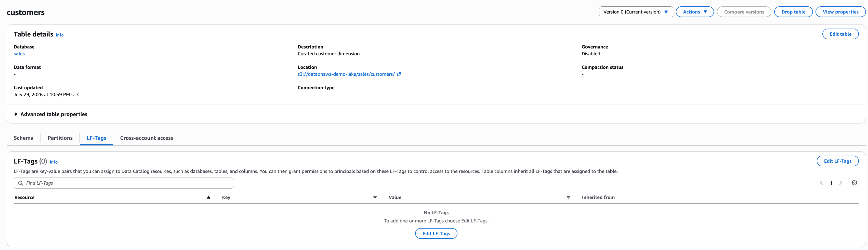The height and width of the screenshot is (250, 868).
Task: Sort LF-Tags by Key column arrow
Action: click(375, 197)
